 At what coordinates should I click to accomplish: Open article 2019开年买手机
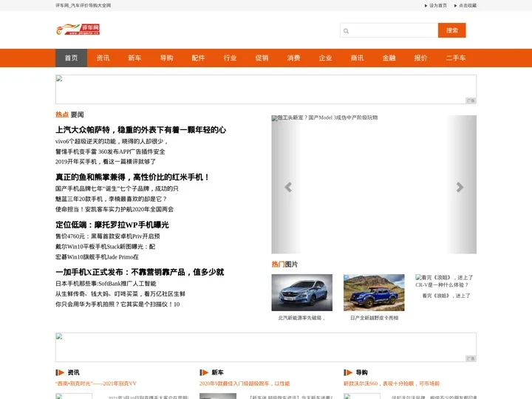pyautogui.click(x=106, y=162)
